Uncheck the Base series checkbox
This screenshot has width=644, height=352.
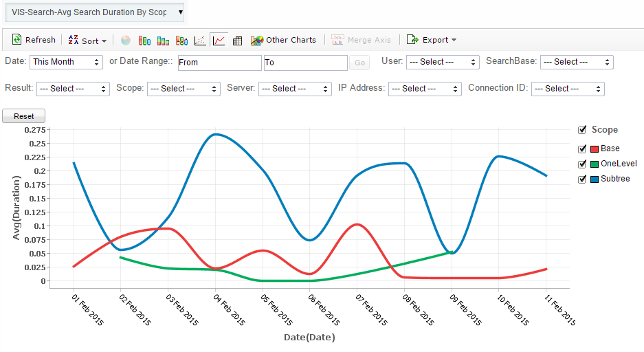click(x=583, y=148)
